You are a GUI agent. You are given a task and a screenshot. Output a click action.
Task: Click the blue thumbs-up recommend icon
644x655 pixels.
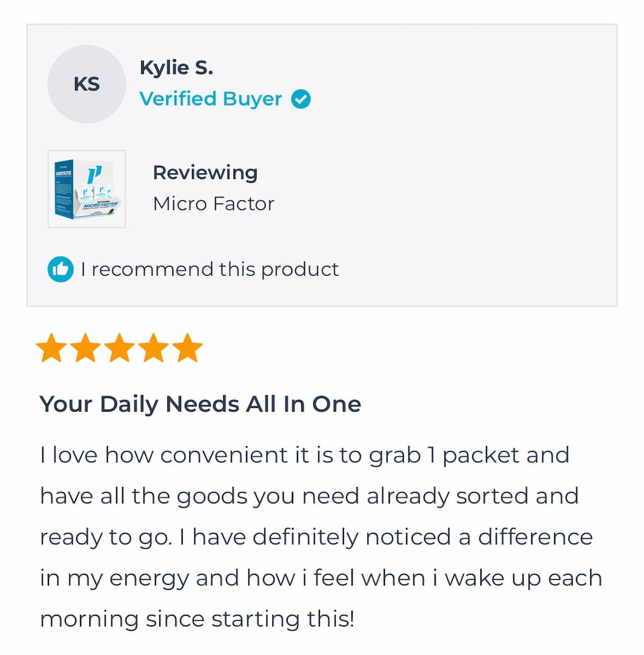(61, 270)
